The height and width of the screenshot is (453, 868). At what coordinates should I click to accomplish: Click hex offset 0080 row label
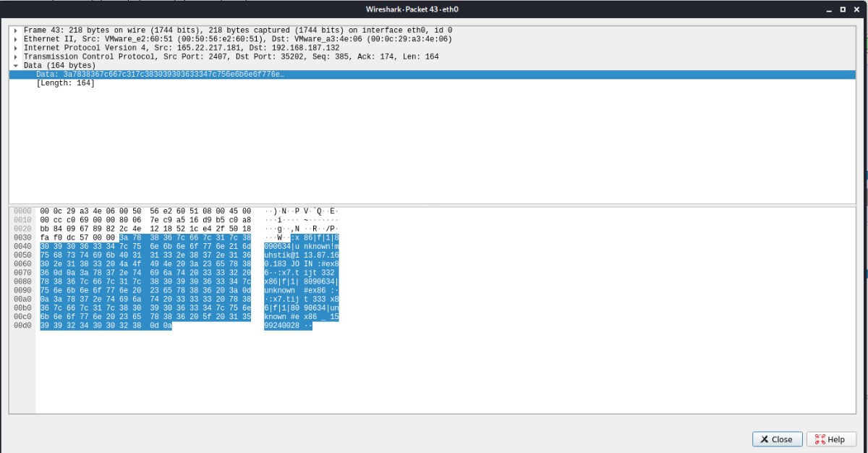click(x=22, y=281)
